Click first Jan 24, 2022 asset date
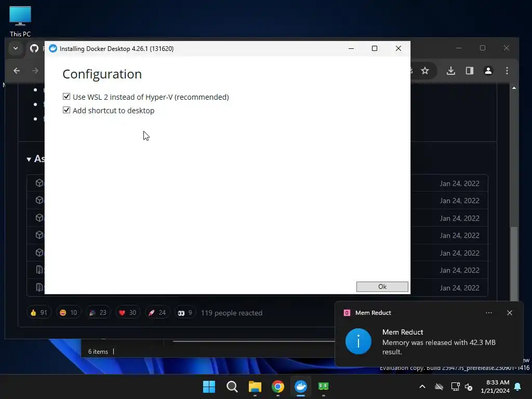Viewport: 532px width, 399px height. coord(459,183)
